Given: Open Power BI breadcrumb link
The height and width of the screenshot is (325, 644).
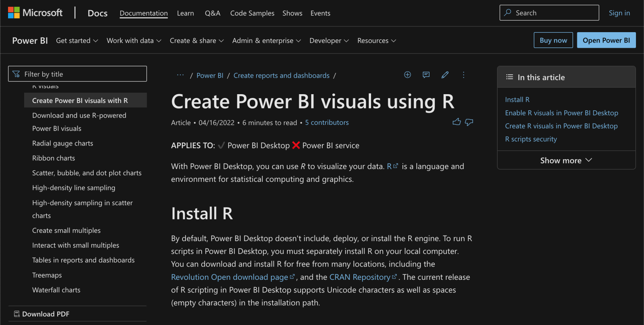Looking at the screenshot, I should point(210,75).
